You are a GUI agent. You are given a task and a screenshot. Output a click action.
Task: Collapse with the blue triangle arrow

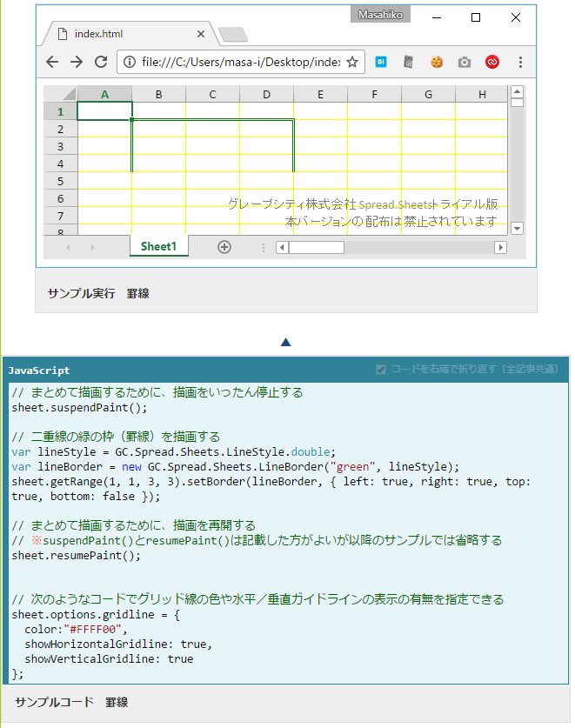(286, 342)
